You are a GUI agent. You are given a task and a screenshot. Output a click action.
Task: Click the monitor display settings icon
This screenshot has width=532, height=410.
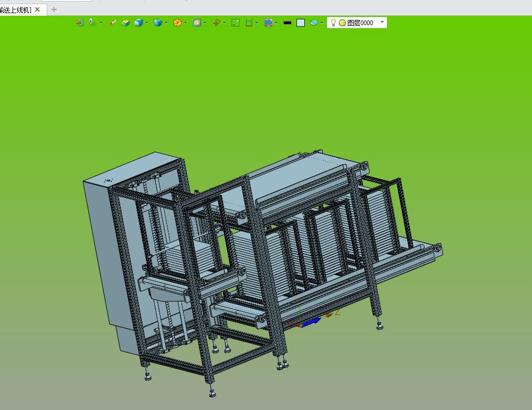(x=269, y=23)
